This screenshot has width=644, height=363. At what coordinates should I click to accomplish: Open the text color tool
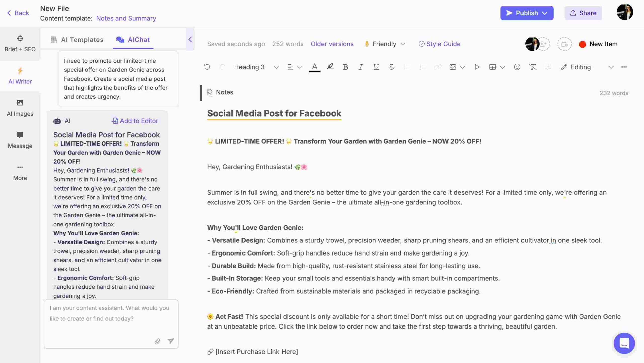click(x=314, y=67)
